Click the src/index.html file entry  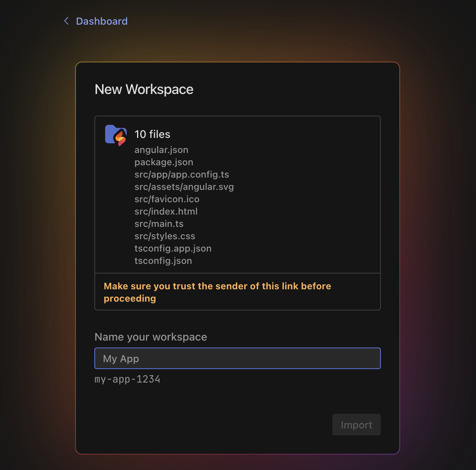[166, 211]
